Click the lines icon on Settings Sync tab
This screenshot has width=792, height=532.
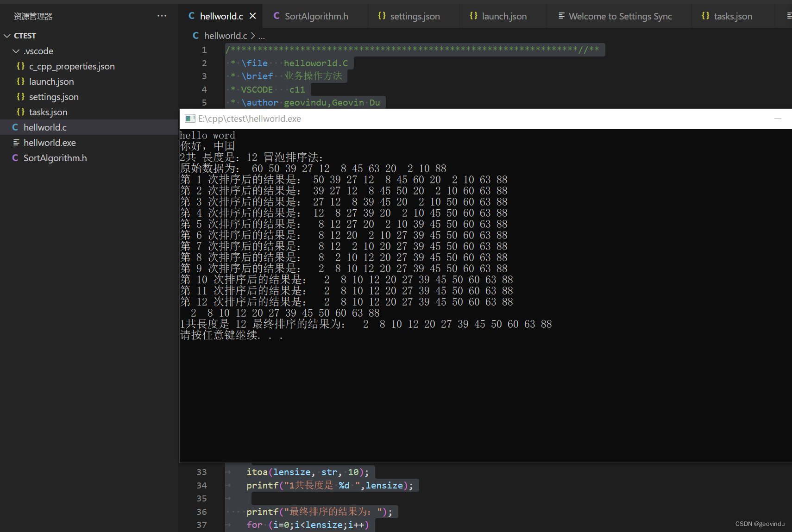[561, 16]
